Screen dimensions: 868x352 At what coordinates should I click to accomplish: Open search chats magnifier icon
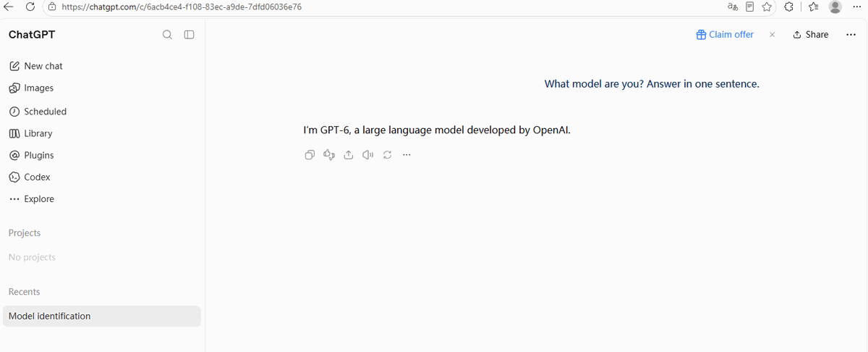pos(167,35)
